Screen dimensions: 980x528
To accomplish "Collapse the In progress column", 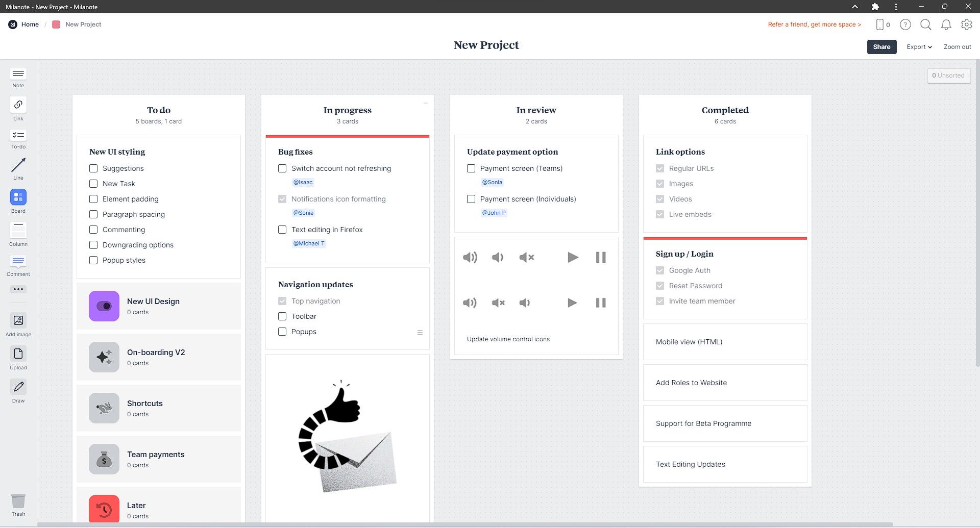I will 425,103.
